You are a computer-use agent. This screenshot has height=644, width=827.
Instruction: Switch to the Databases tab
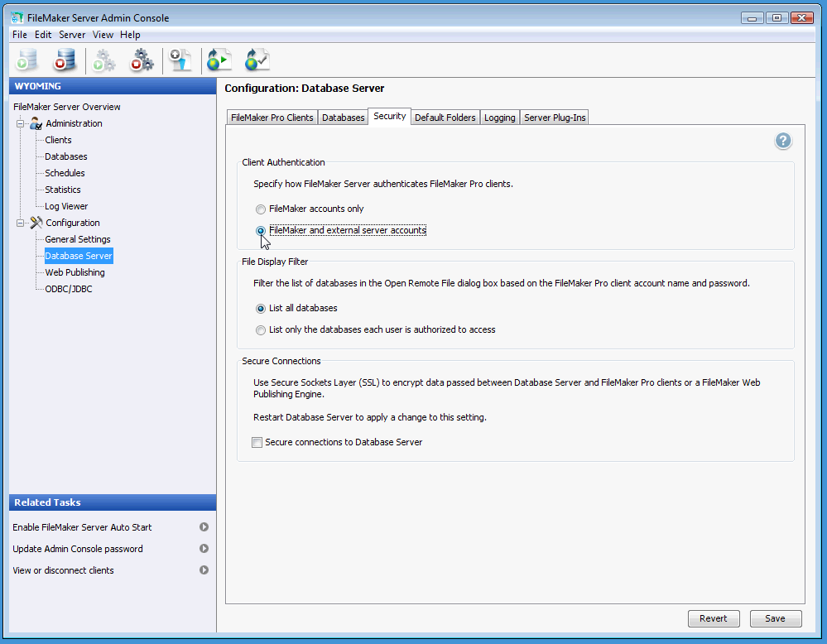pos(343,117)
